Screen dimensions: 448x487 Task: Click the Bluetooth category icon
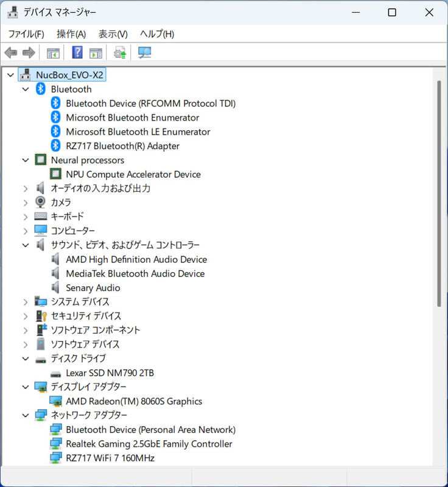[x=41, y=89]
